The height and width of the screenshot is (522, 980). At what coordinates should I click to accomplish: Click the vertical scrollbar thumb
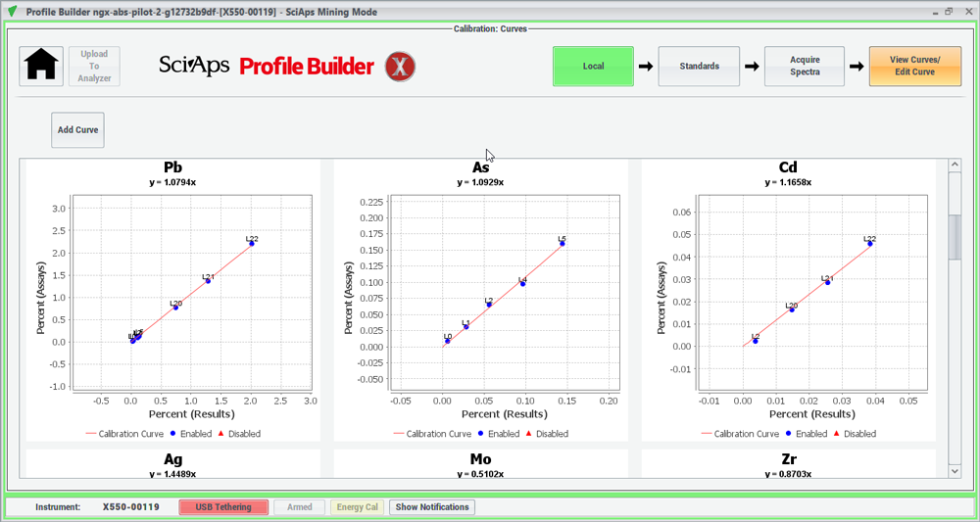[955, 237]
